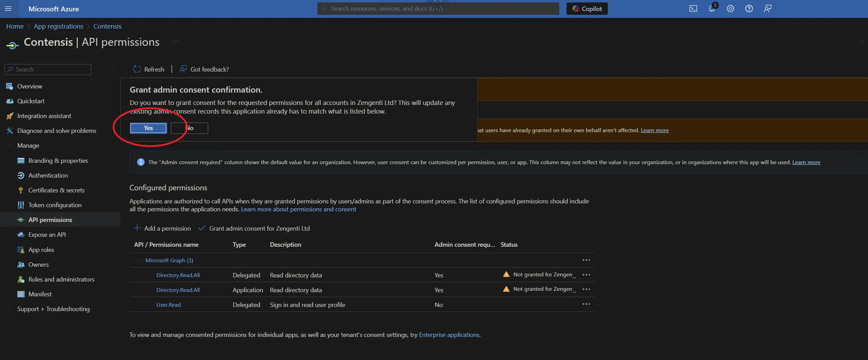Viewport: 868px width, 360px height.
Task: Open Certificates & secrets
Action: pos(56,190)
